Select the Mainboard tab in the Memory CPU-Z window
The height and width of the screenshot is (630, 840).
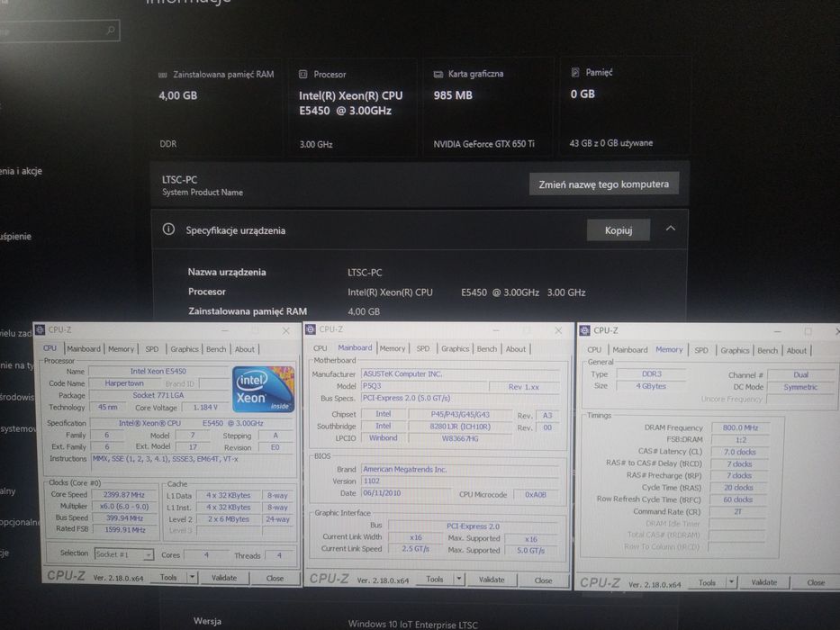coord(630,349)
